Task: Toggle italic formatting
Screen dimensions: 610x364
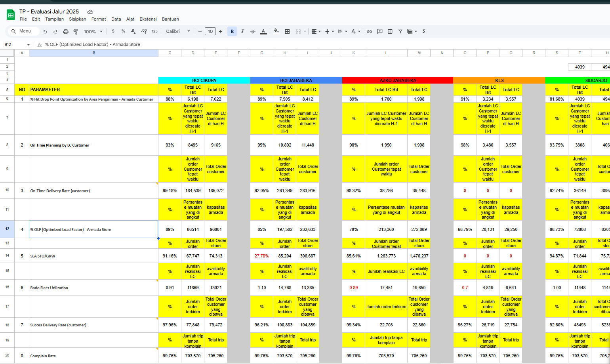Action: point(242,31)
